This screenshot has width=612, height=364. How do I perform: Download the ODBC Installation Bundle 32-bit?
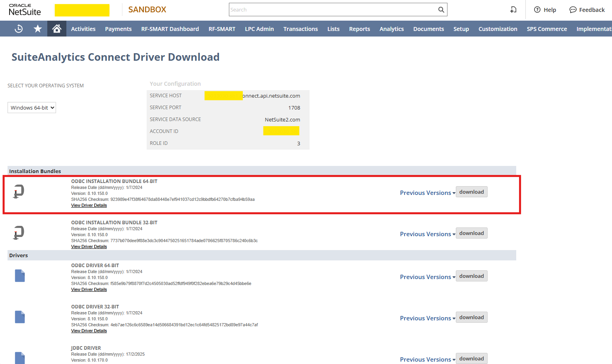click(x=471, y=233)
